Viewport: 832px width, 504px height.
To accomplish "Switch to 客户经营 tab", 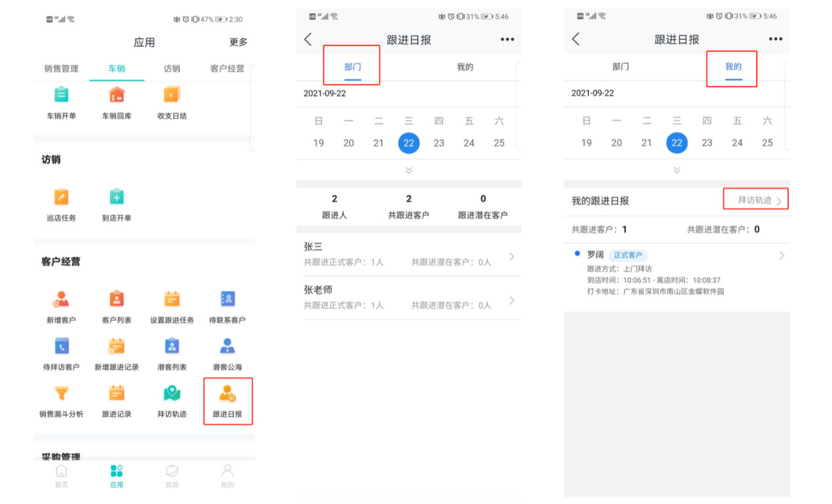I will tap(227, 68).
